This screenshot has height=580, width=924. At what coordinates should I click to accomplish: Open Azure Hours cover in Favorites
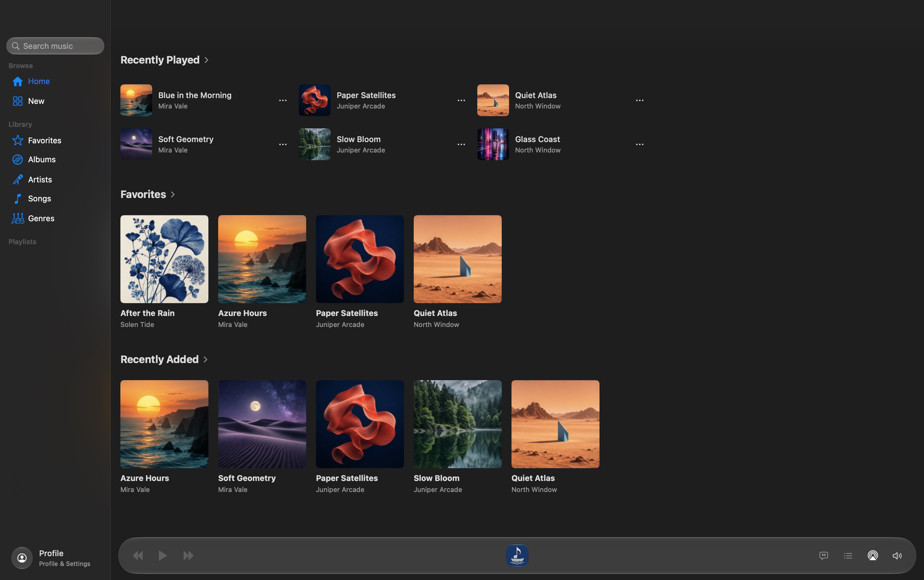(x=262, y=259)
